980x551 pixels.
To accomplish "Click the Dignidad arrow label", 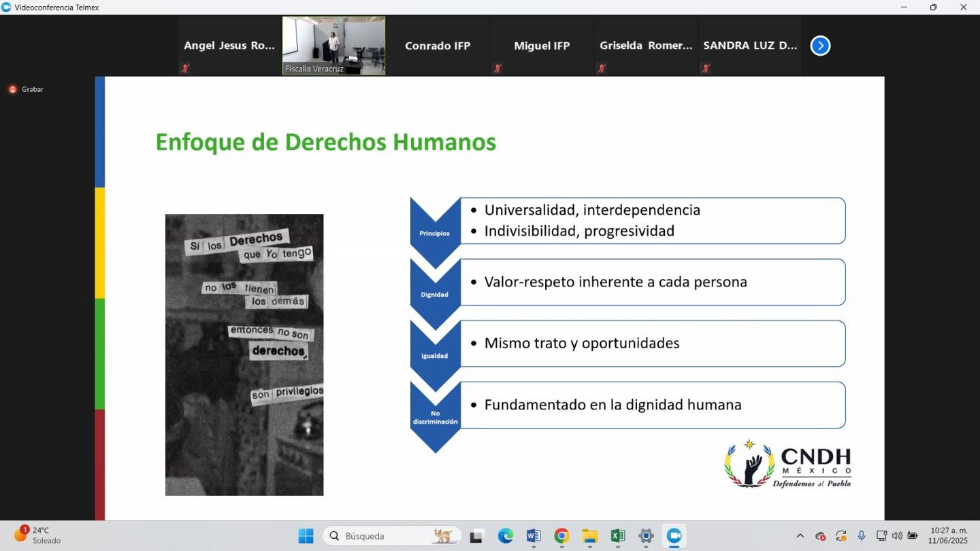I will tap(435, 295).
